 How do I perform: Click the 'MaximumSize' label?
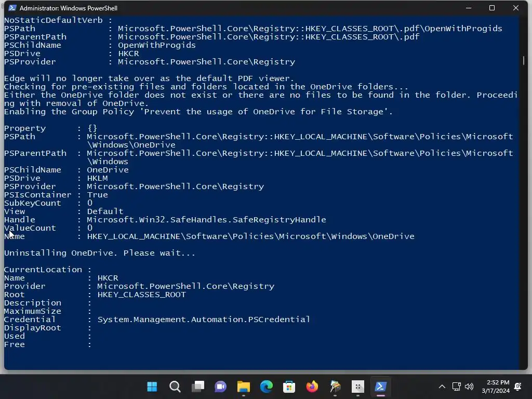click(x=33, y=311)
